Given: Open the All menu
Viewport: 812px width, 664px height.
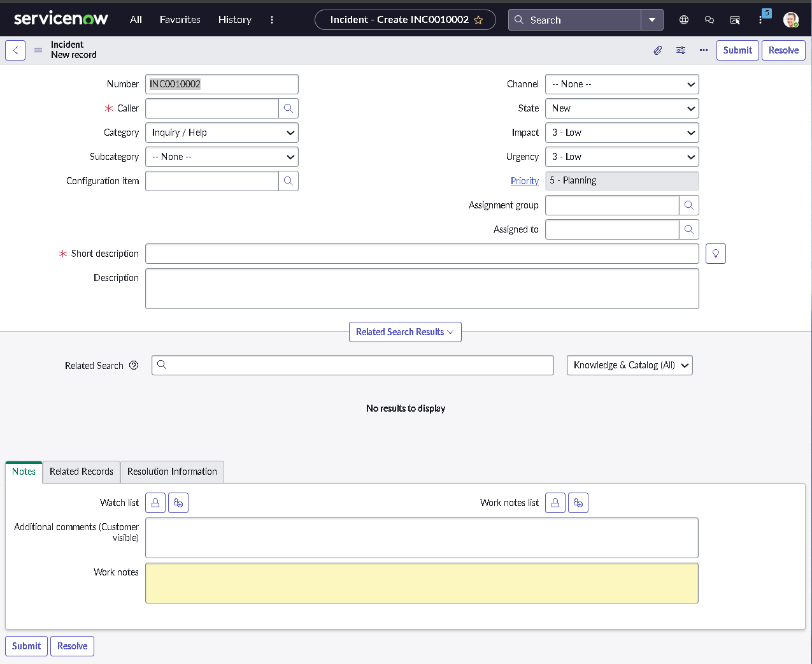Looking at the screenshot, I should click(135, 20).
